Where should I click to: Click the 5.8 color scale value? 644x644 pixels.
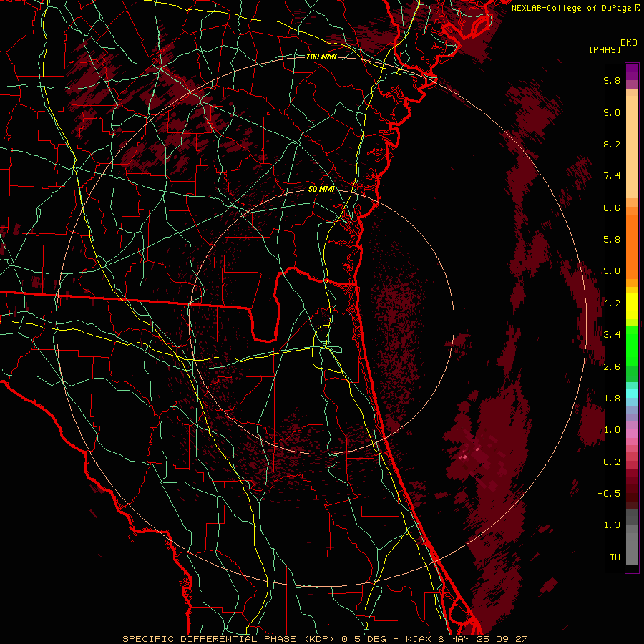click(612, 240)
